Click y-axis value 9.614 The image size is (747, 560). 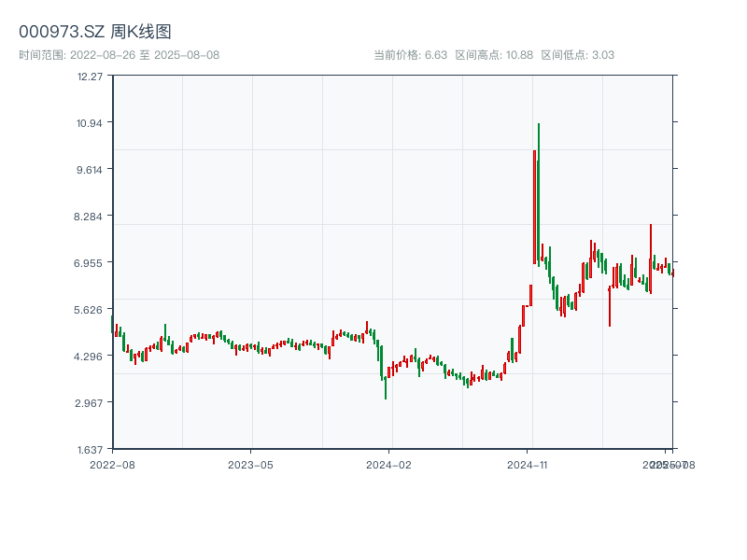tap(89, 170)
